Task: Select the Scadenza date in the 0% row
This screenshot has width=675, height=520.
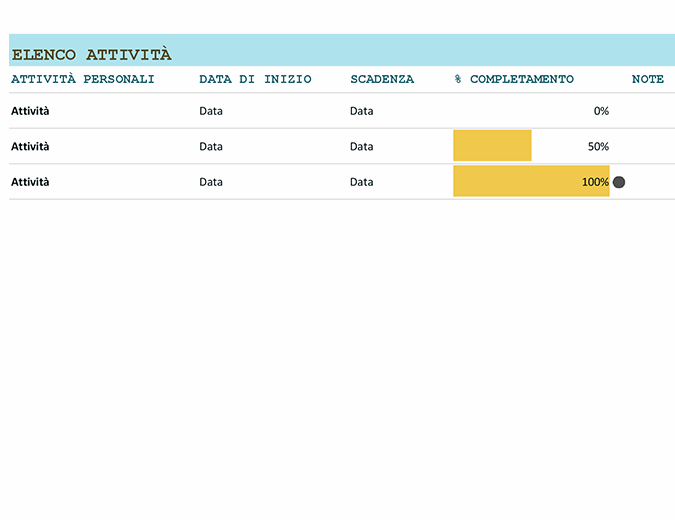Action: [362, 111]
